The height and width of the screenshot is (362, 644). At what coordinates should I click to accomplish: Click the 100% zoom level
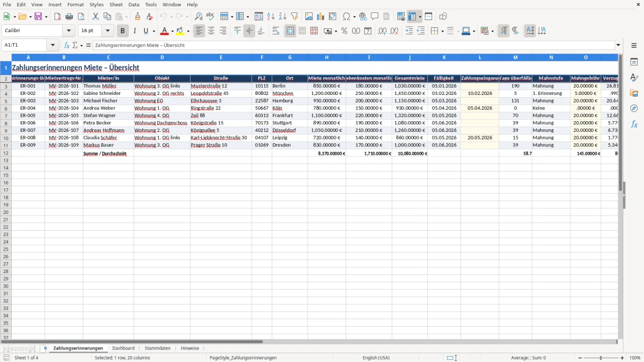point(634,358)
